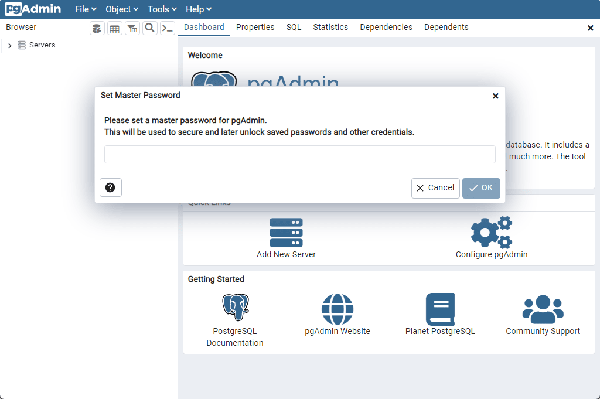
Task: Open the pgAdmin Website link text
Action: click(337, 331)
